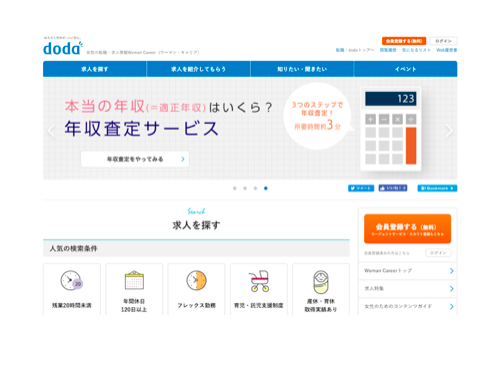This screenshot has width=494, height=371.
Task: Select the 年間休日 120日以上 label
Action: coord(134,305)
